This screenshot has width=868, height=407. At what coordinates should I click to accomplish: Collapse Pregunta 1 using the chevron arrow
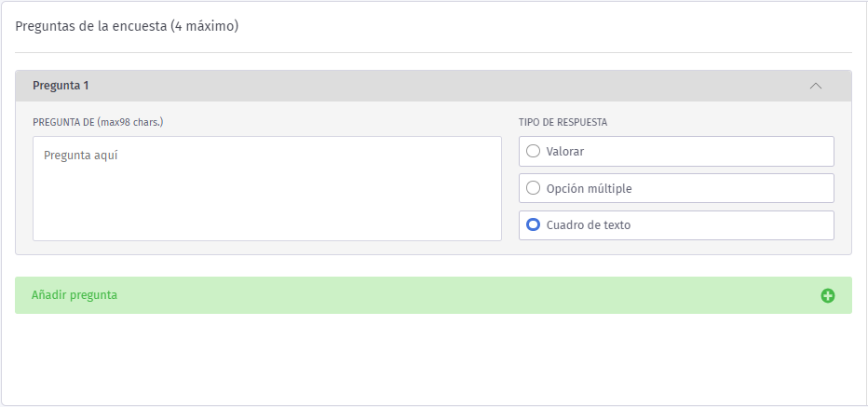pos(816,86)
